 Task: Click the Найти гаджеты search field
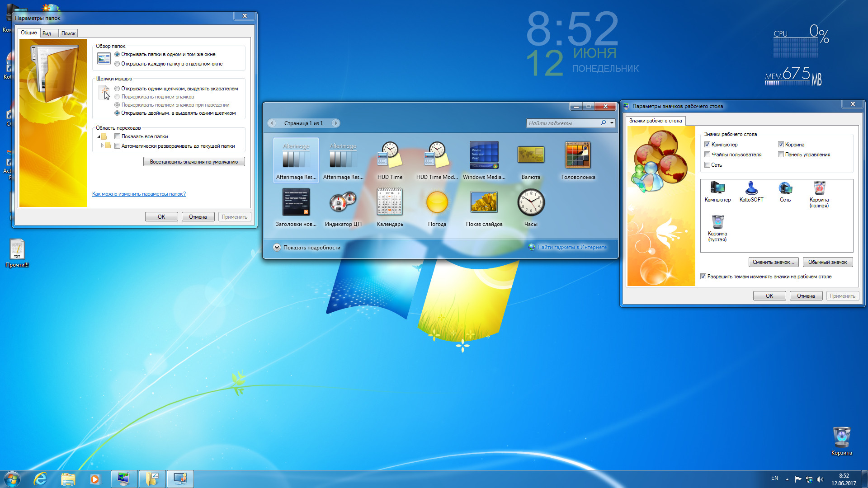click(563, 123)
